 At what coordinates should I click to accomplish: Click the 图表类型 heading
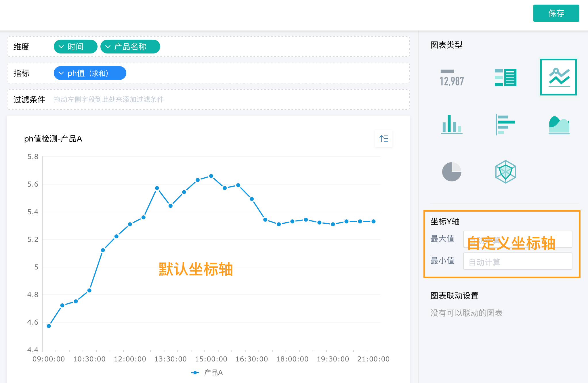[x=446, y=45]
